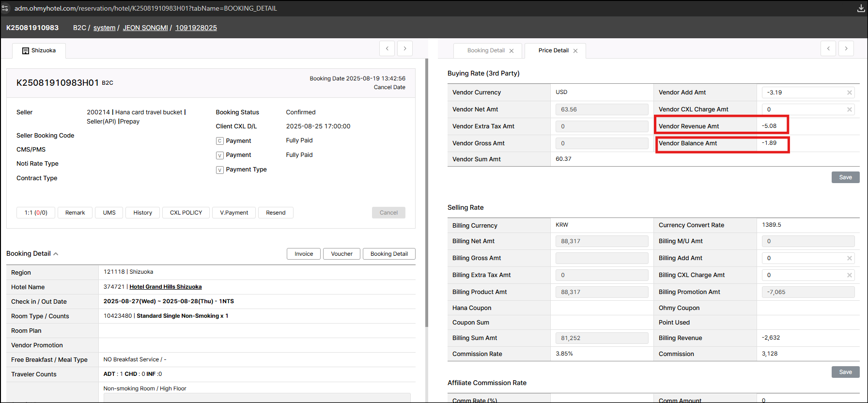Screen dimensions: 868x403
Task: Clear the Vendor CXL Charge Amt field
Action: click(849, 109)
